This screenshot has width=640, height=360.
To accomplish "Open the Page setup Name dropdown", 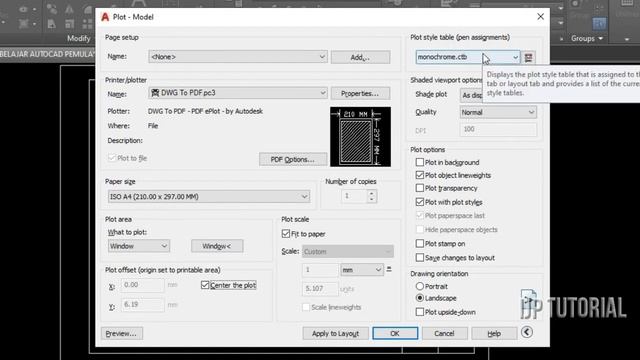I will (x=238, y=57).
